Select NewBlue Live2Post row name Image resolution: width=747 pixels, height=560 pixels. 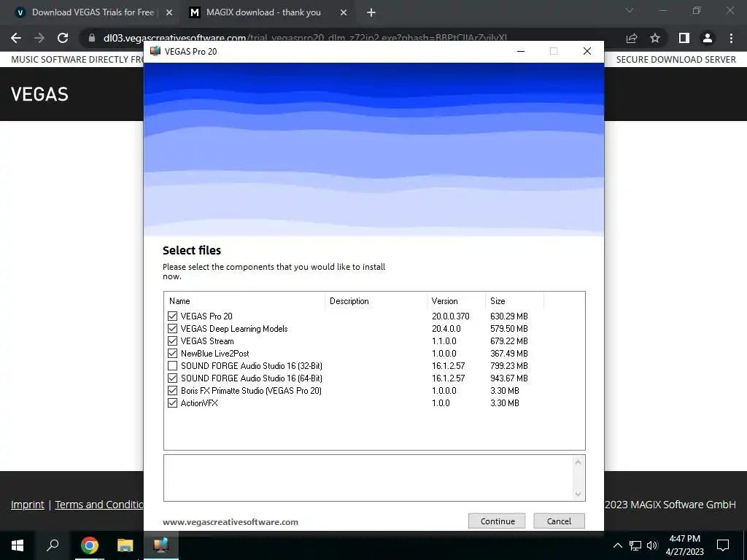[x=215, y=354]
